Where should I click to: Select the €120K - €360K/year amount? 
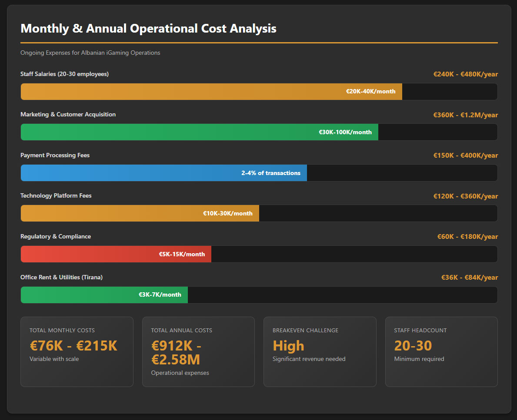point(465,196)
